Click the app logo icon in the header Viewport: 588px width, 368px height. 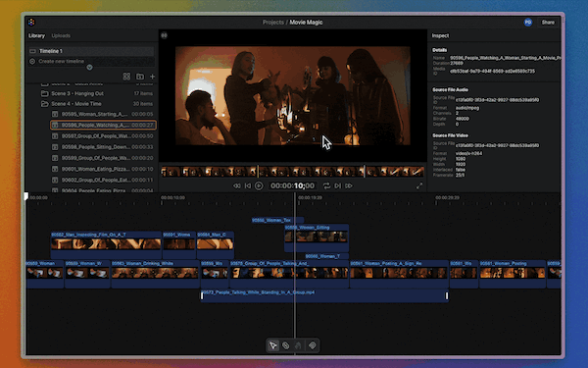pos(31,23)
